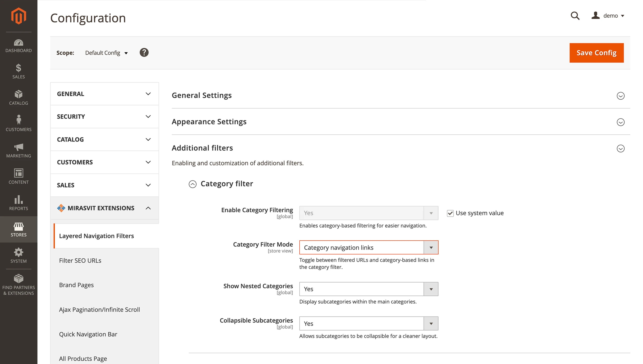Switch to Filter SEO URLs settings

point(80,260)
